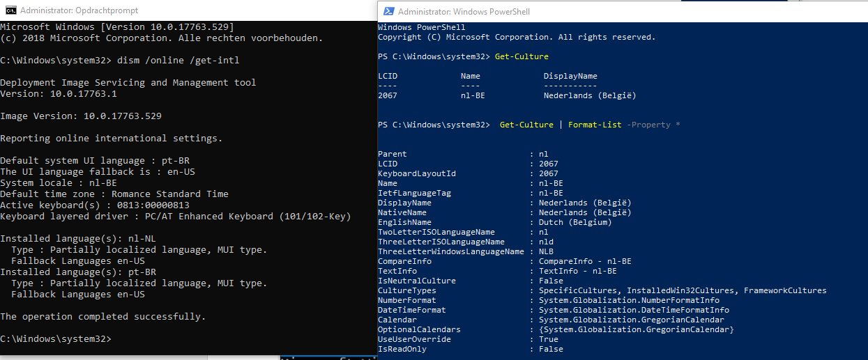The height and width of the screenshot is (360, 868).
Task: Click the PowerShell icon in title bar
Action: [x=388, y=11]
